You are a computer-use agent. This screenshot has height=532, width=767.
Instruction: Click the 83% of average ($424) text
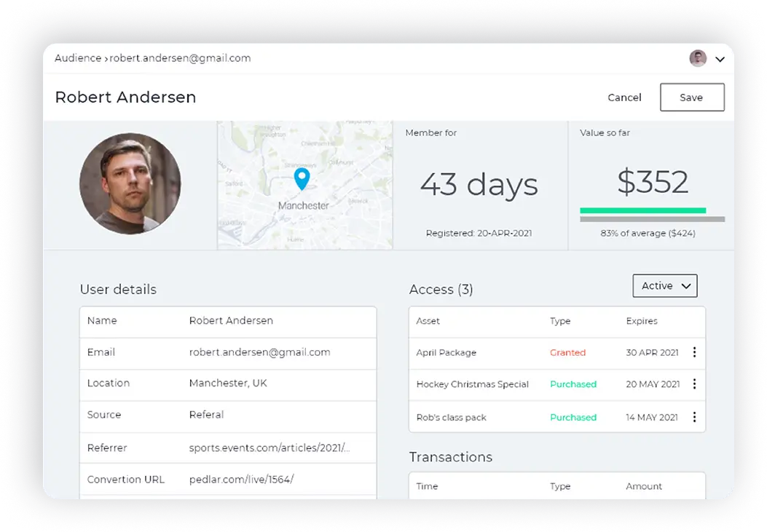[648, 234]
